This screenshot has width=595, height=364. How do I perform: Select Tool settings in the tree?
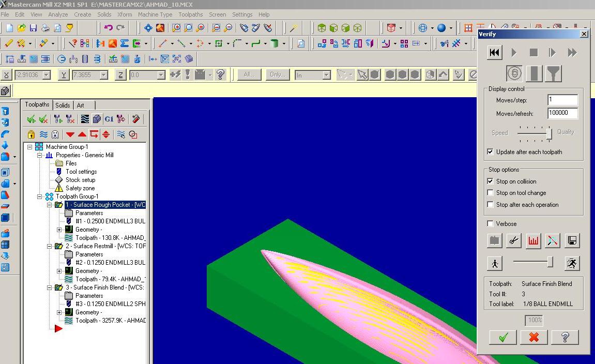tap(81, 172)
